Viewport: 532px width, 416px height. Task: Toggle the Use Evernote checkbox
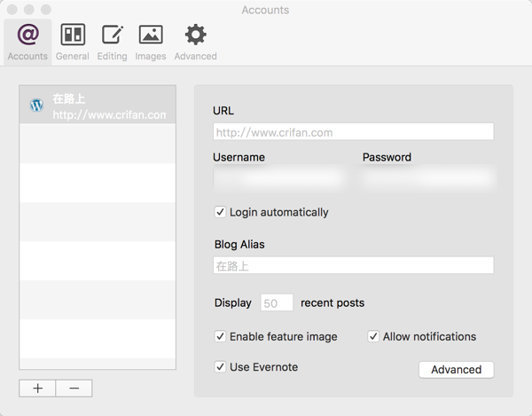(x=220, y=367)
